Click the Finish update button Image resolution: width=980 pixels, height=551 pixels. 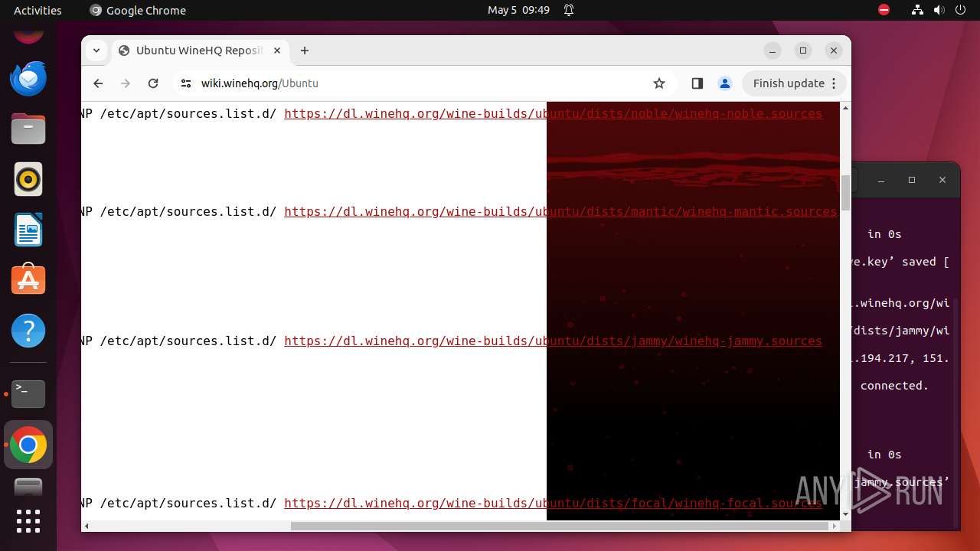(x=794, y=83)
